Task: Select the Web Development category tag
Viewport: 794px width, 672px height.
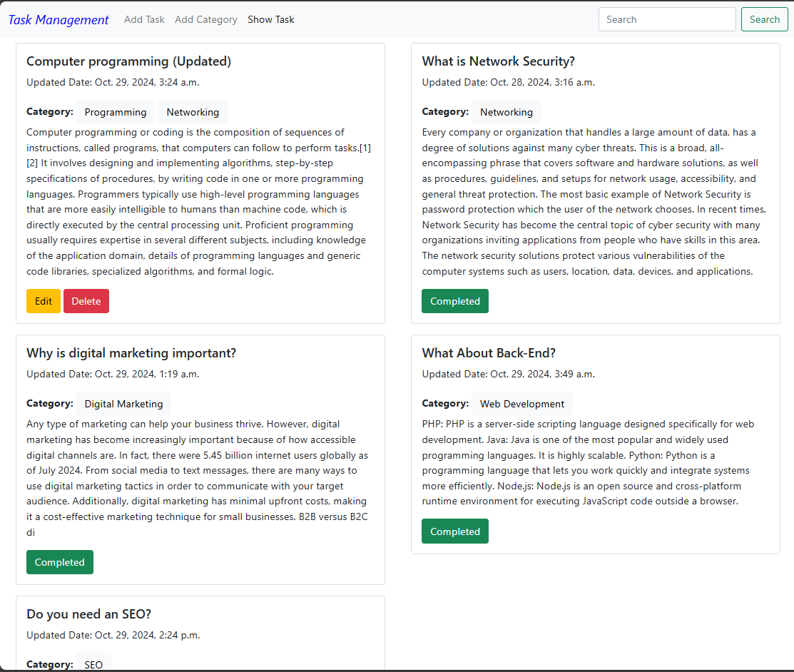Action: (x=522, y=404)
